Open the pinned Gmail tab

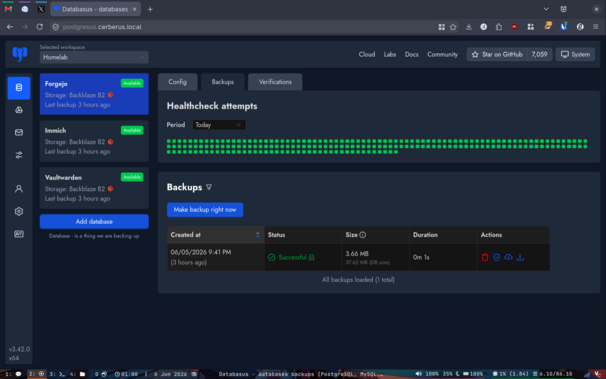pos(8,9)
